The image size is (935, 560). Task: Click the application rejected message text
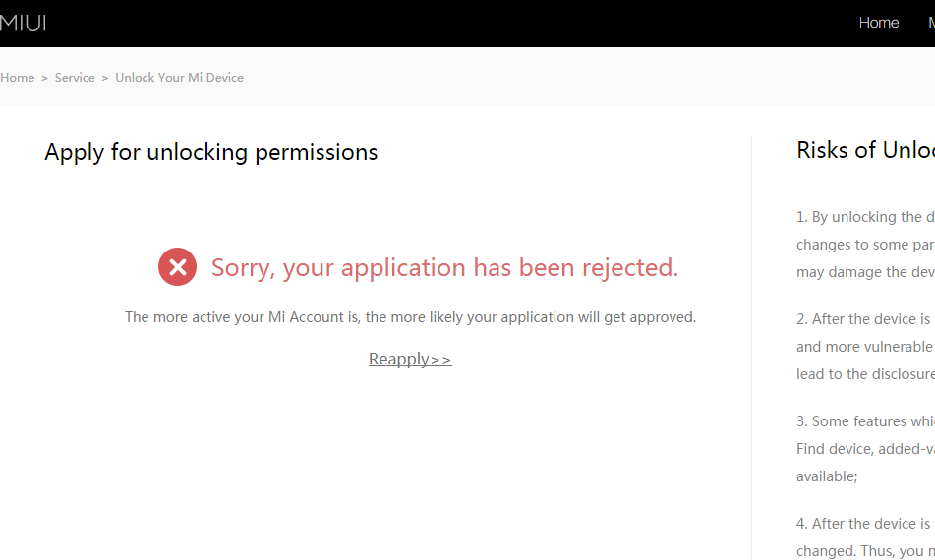pyautogui.click(x=444, y=267)
